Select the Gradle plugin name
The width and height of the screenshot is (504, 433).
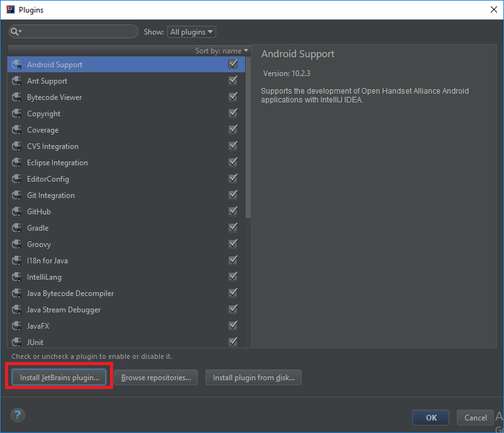38,228
